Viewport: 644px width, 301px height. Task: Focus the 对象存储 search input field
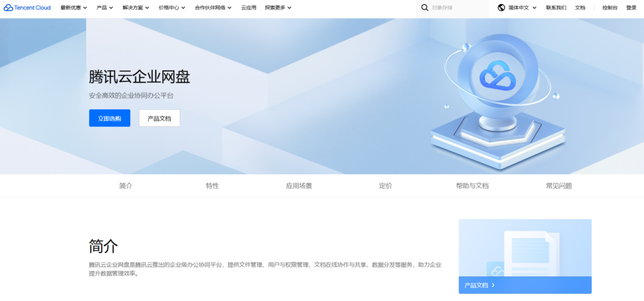pyautogui.click(x=456, y=8)
